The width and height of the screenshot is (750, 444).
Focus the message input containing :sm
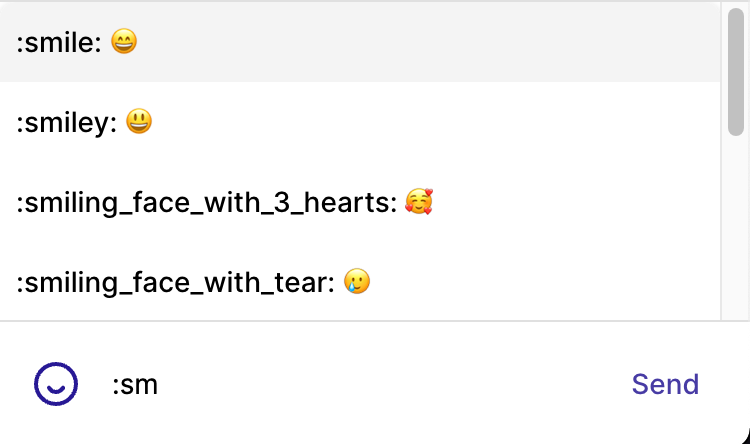354,384
